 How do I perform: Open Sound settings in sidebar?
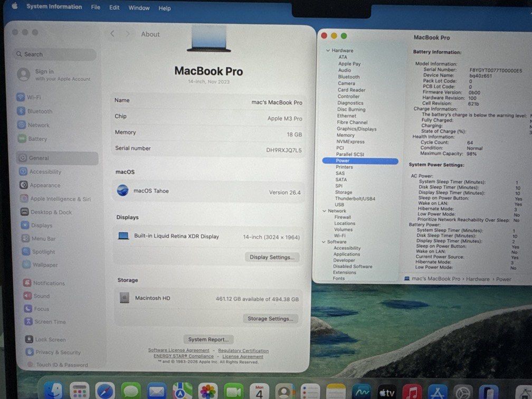coord(36,296)
